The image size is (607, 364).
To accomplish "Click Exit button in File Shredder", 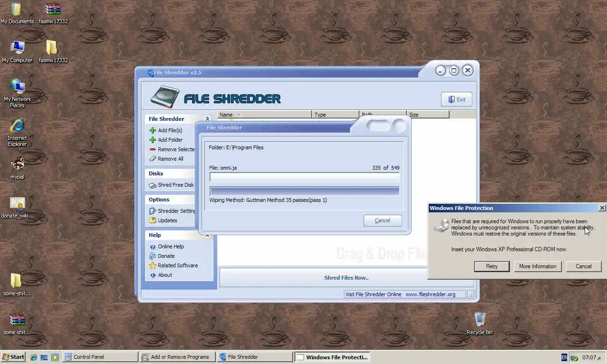I will pos(457,100).
